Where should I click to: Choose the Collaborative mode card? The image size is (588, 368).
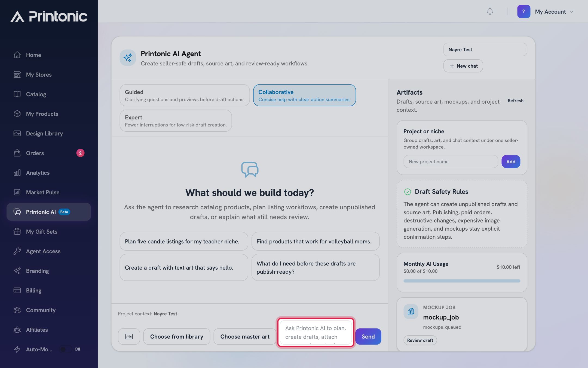pyautogui.click(x=304, y=95)
